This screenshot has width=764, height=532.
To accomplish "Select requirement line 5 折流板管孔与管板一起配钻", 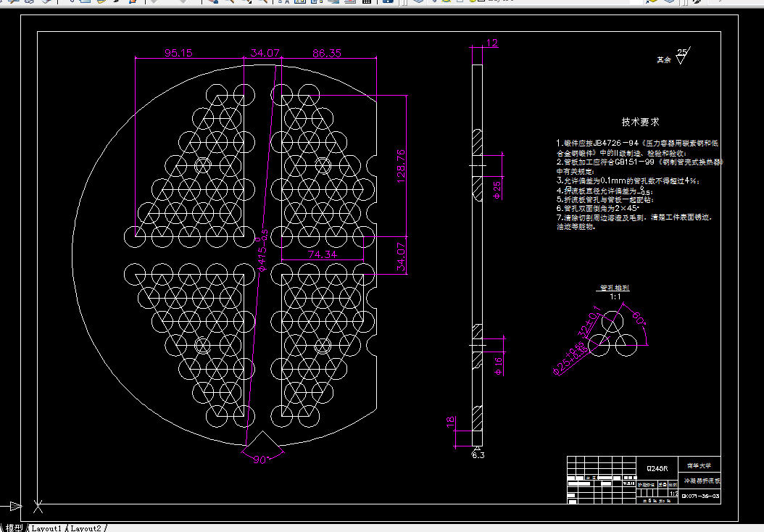I will point(605,200).
